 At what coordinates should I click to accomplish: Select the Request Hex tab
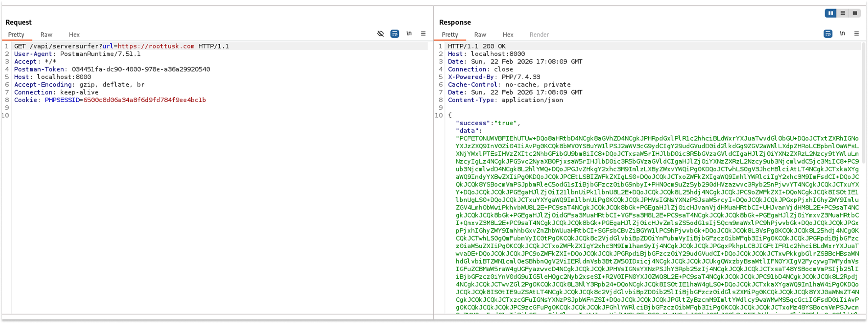[74, 35]
